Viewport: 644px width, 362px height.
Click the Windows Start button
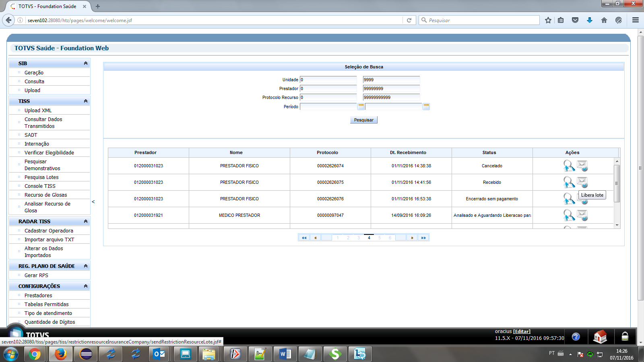pos(10,354)
